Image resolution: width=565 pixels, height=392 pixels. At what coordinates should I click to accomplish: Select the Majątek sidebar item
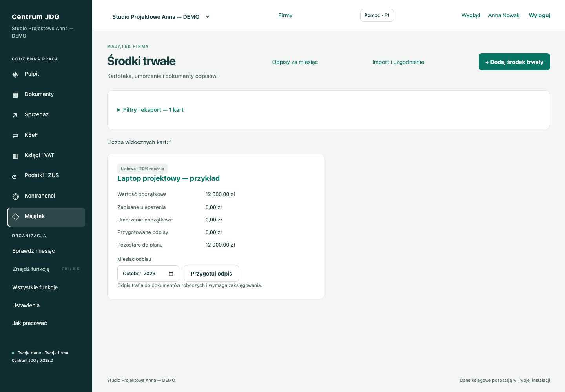click(x=46, y=217)
